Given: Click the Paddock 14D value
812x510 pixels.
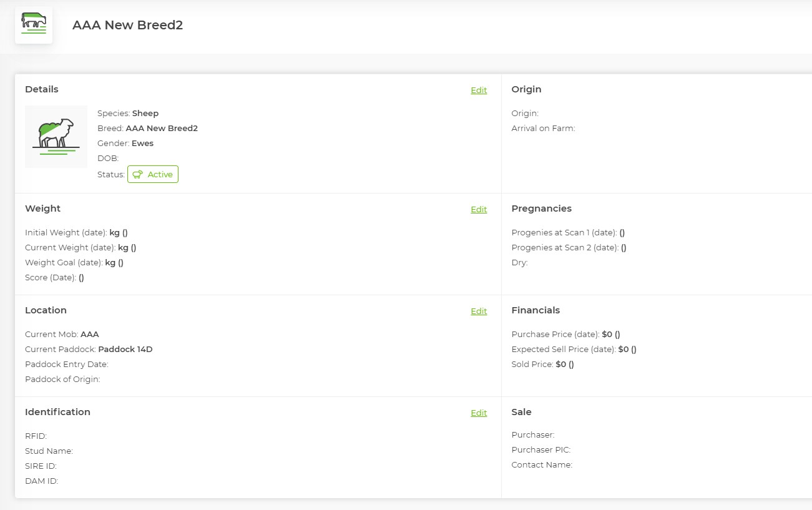Looking at the screenshot, I should (x=125, y=350).
